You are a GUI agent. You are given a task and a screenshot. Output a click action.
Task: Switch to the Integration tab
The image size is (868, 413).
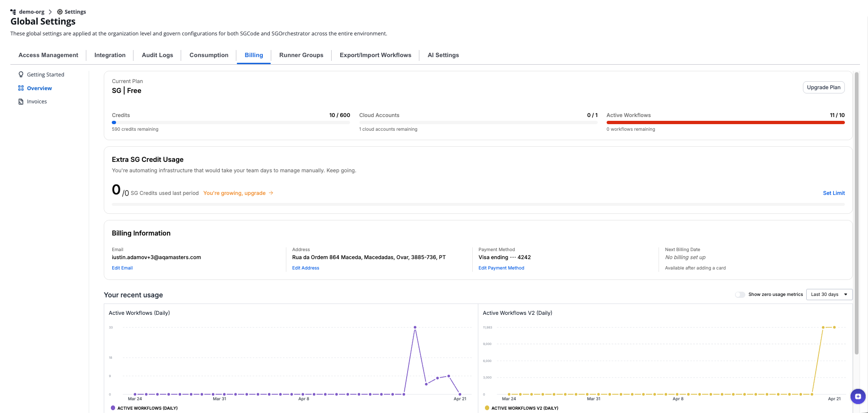tap(110, 55)
